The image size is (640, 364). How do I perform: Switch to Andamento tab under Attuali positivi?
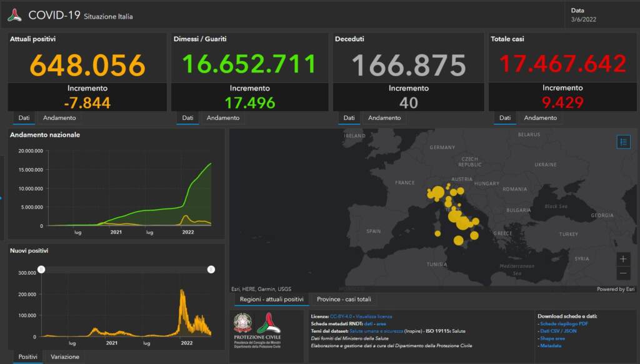59,118
